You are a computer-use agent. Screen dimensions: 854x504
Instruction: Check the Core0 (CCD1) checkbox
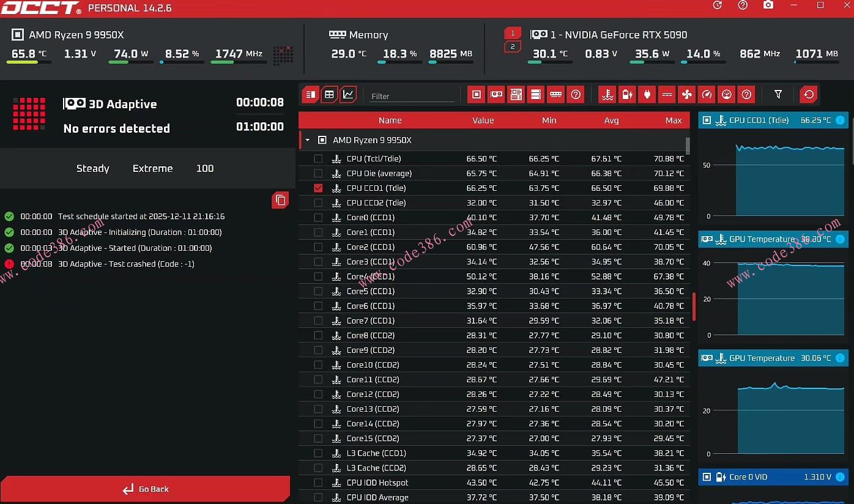click(318, 218)
